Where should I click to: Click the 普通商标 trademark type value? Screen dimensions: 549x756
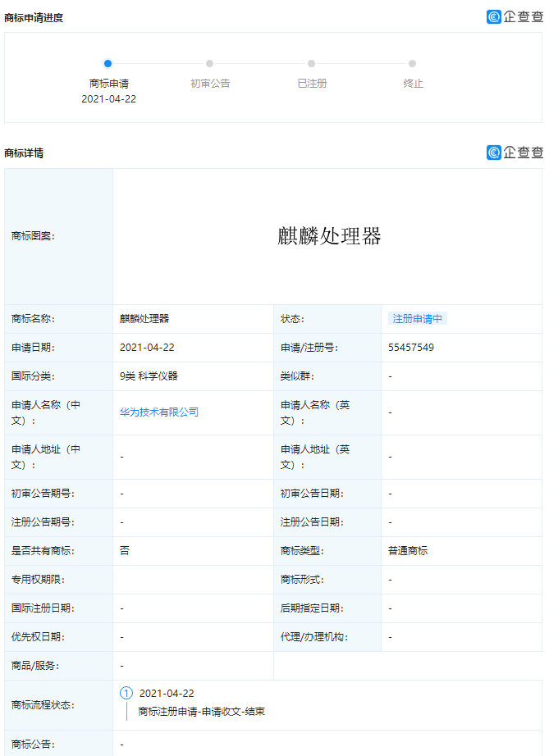tap(408, 551)
